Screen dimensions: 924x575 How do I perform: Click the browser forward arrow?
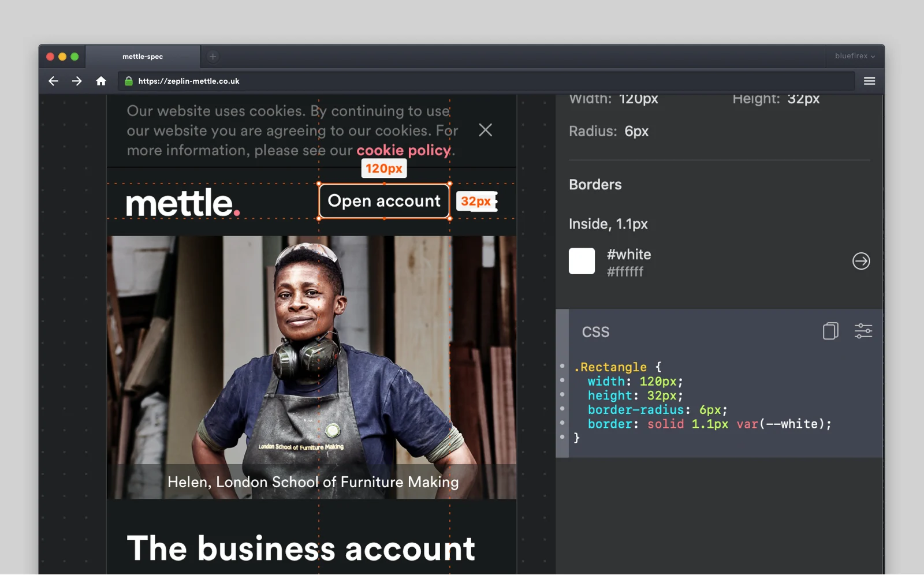[77, 81]
